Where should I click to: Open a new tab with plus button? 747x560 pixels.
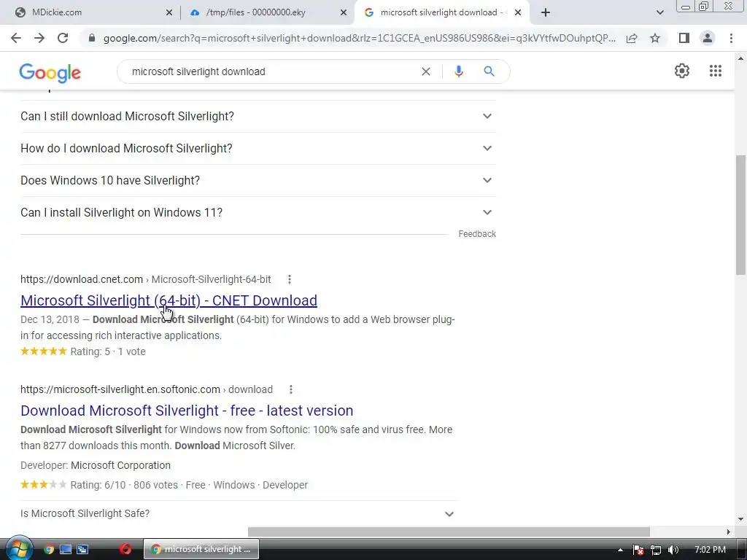coord(546,12)
